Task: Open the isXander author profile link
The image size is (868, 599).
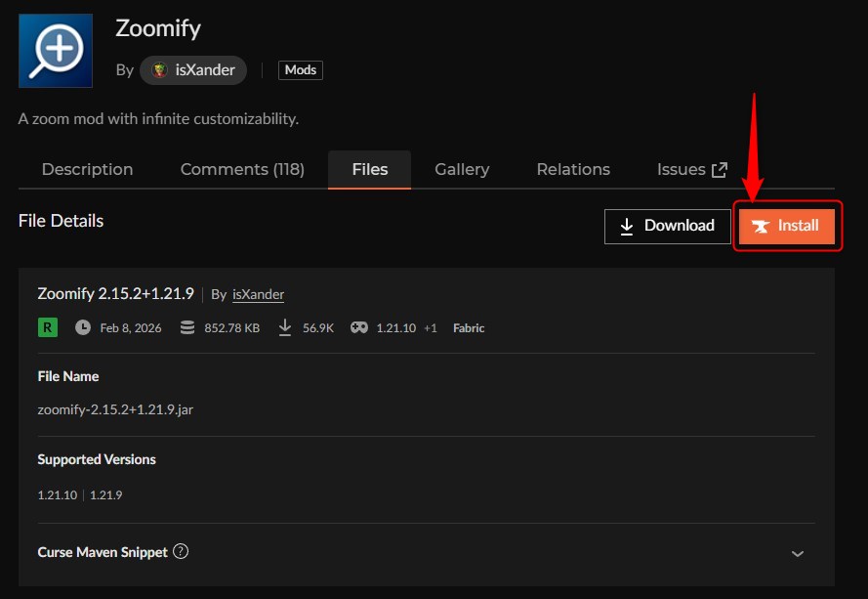Action: tap(257, 294)
